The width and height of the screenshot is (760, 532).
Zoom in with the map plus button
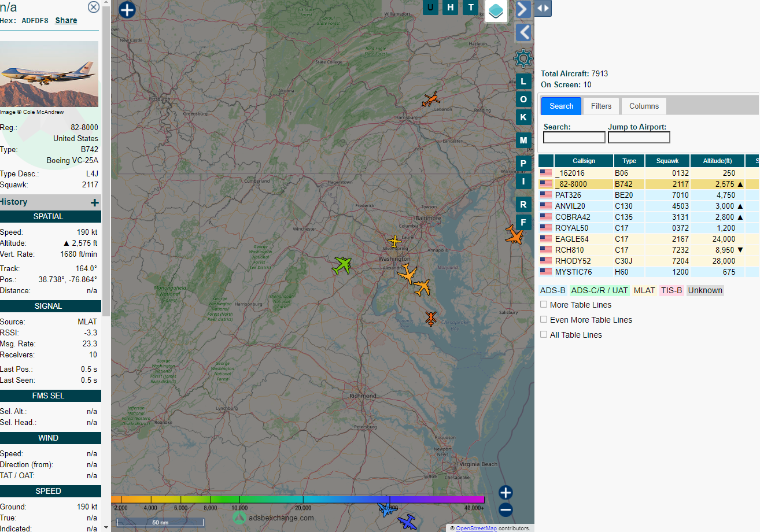coord(506,493)
